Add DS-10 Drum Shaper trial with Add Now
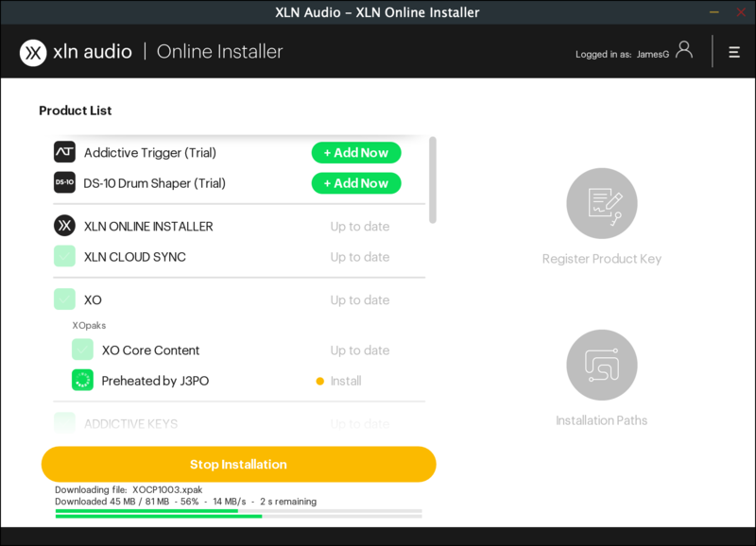Screen dimensions: 756x546 coord(356,183)
